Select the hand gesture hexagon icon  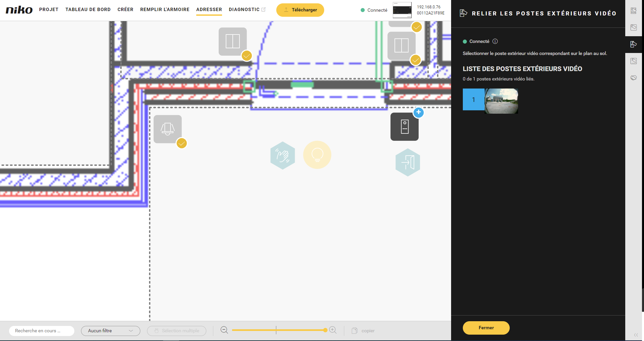[x=283, y=156]
